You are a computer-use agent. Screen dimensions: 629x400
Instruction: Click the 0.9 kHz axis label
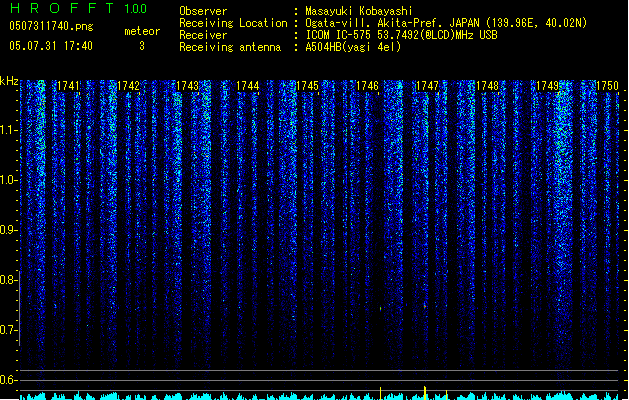[x=8, y=230]
